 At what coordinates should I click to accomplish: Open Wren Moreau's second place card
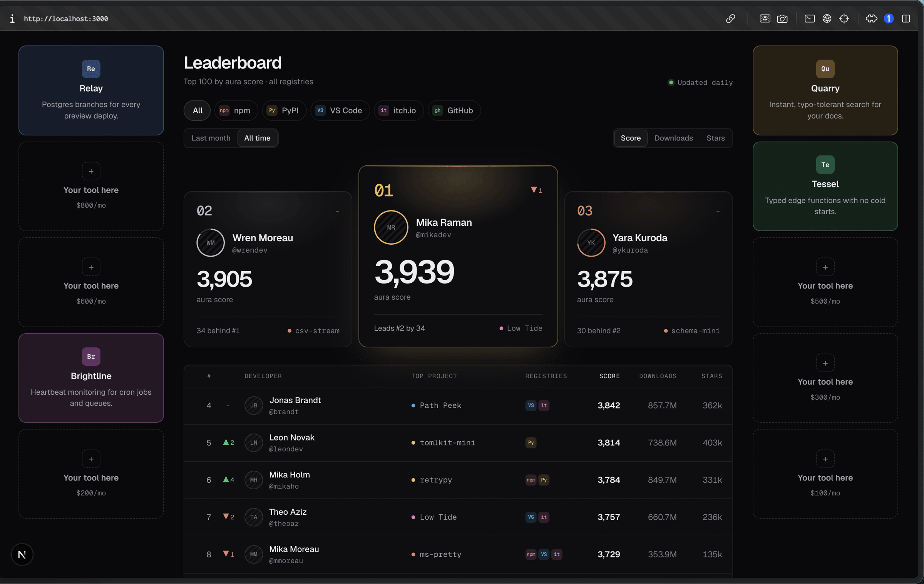coord(268,269)
